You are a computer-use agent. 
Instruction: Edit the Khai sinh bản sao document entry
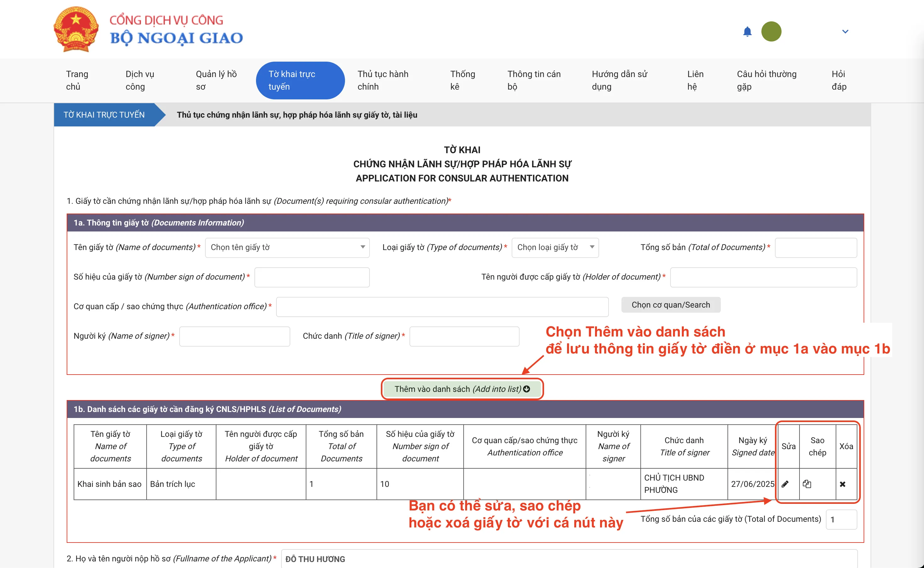click(x=786, y=484)
